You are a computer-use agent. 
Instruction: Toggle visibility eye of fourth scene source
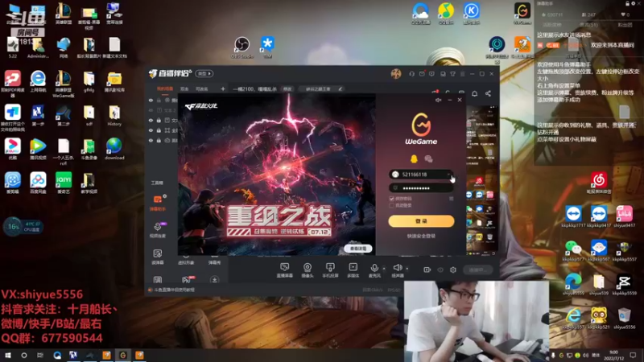pos(151,130)
